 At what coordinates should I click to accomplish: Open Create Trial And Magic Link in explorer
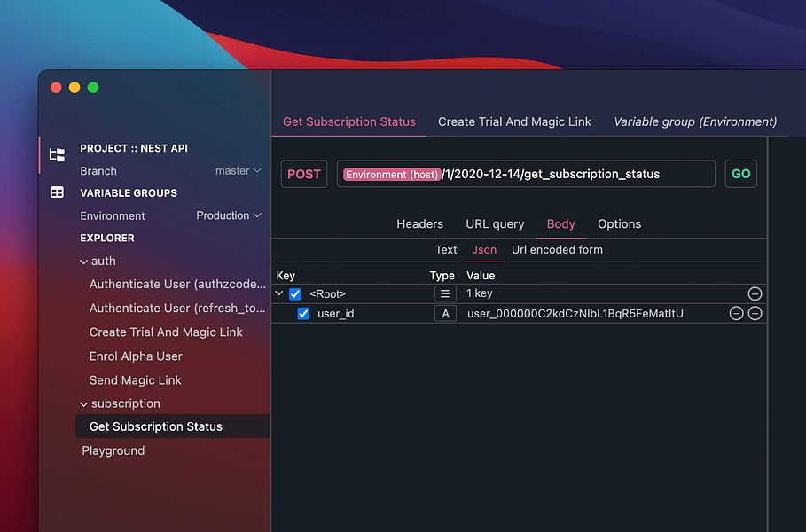[166, 332]
